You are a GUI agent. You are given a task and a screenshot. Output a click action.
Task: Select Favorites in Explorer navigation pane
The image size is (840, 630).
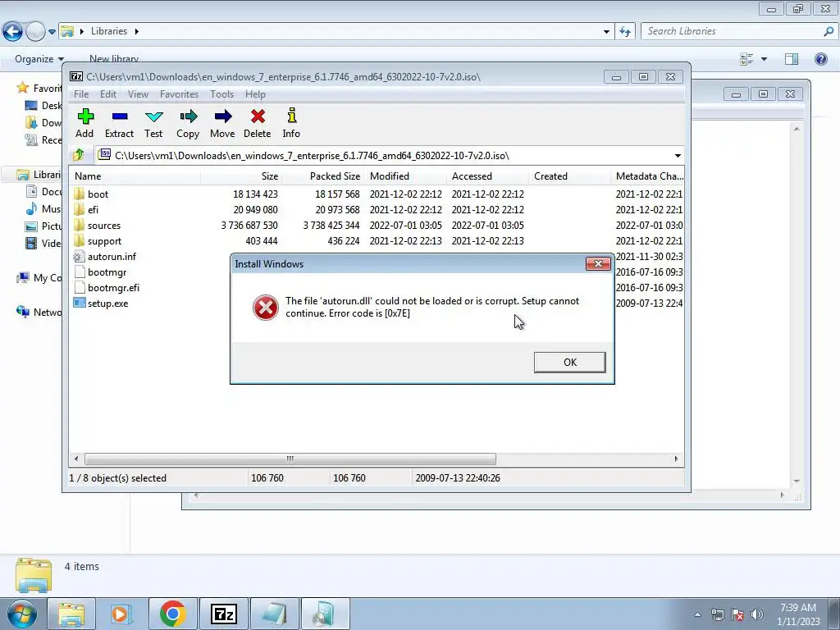39,88
